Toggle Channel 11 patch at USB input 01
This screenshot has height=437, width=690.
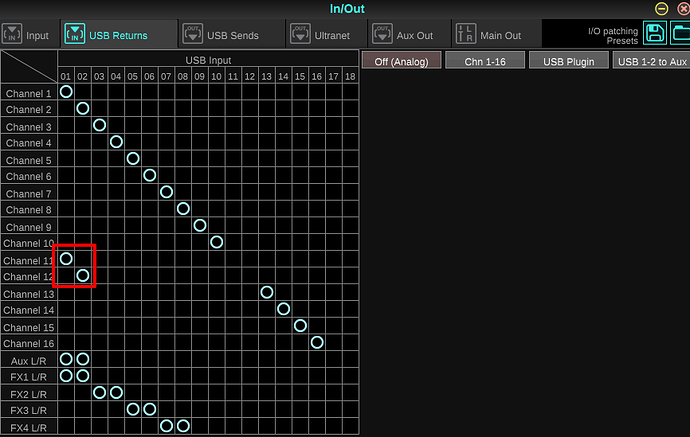point(66,259)
